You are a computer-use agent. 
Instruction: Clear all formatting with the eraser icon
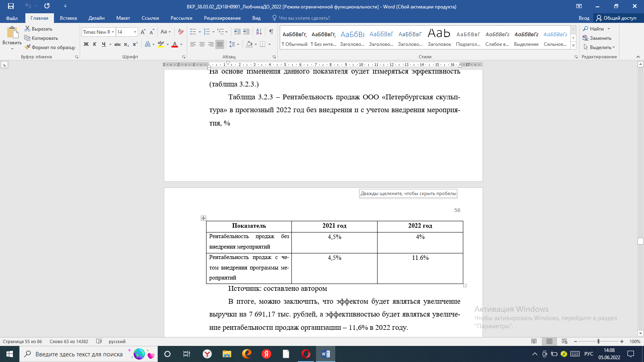[x=181, y=32]
